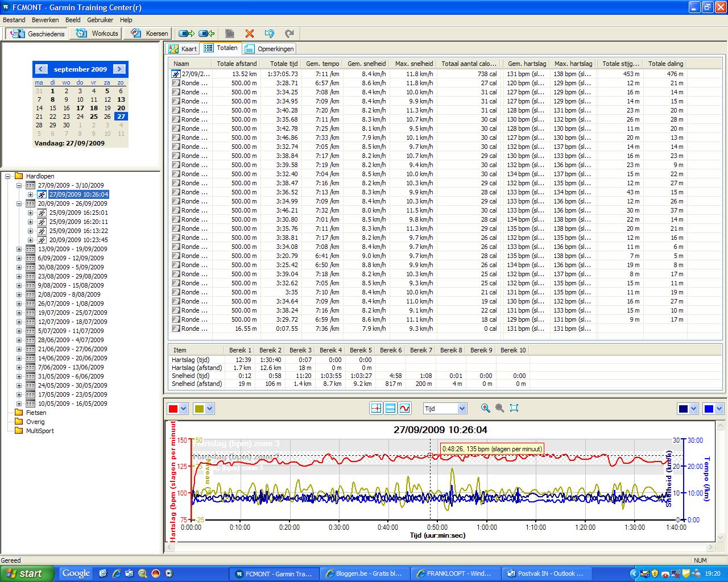
Task: Toggle the chart crosshair cursor tool
Action: point(376,408)
